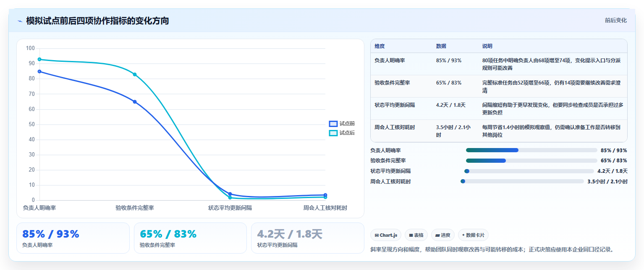Click the description of the 验收条件完整率 table row

551,87
